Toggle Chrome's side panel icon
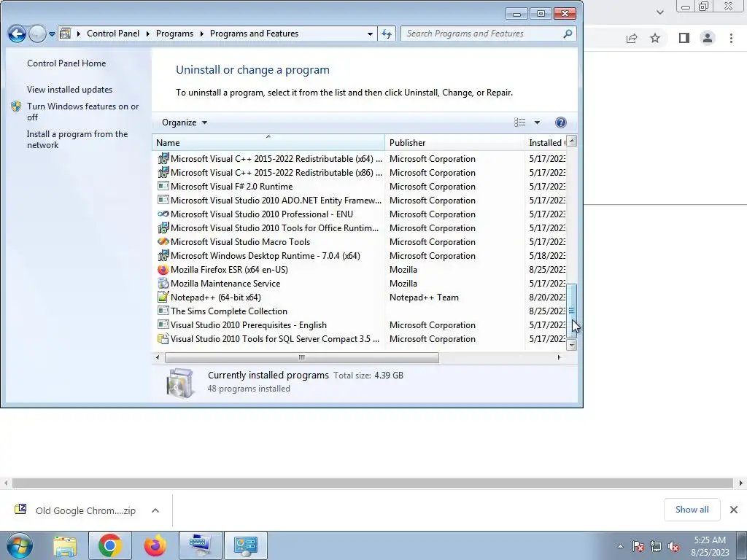 pyautogui.click(x=684, y=38)
